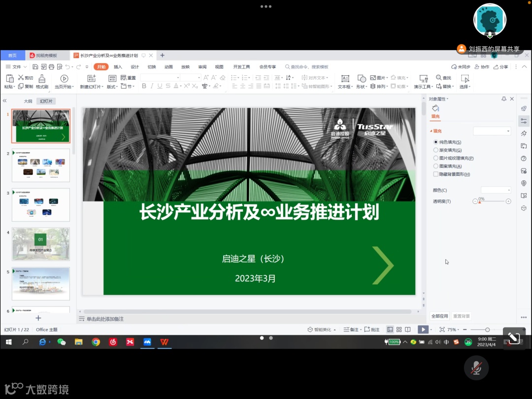Pin the Object Properties panel

point(504,99)
